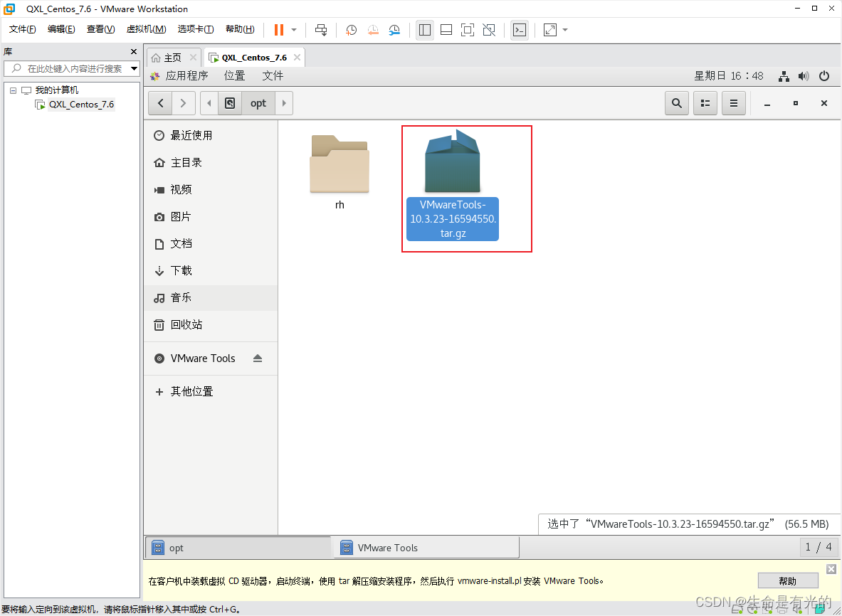Click the root disk path icon
842x616 pixels.
click(230, 103)
